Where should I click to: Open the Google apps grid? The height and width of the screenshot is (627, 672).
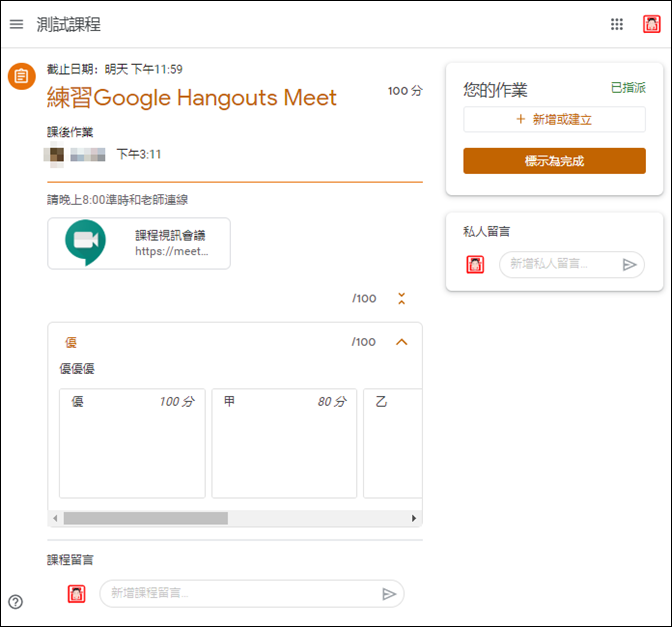pyautogui.click(x=617, y=24)
